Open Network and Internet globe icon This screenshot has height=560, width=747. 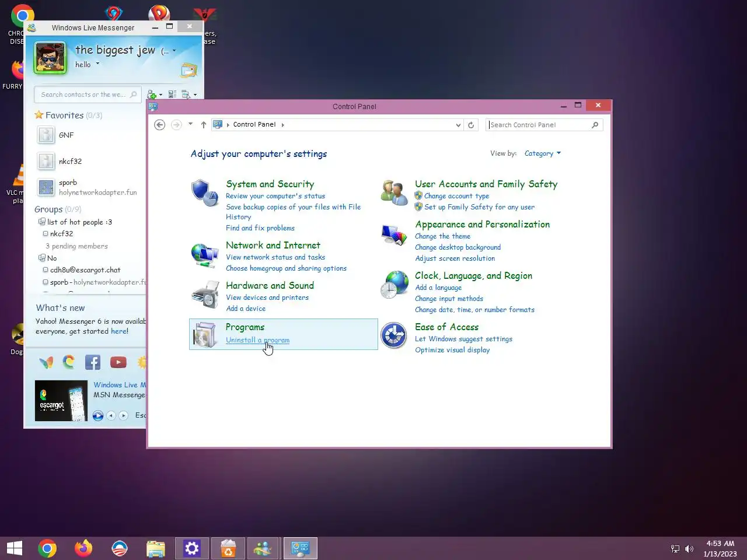pos(204,255)
